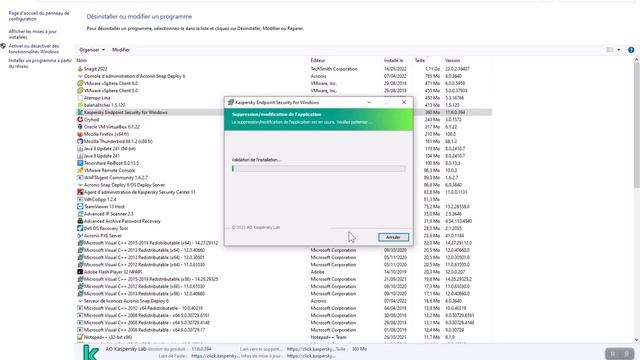Click the VMware vSphere Client 5.0 icon
The width and height of the screenshot is (640, 360).
click(x=80, y=91)
